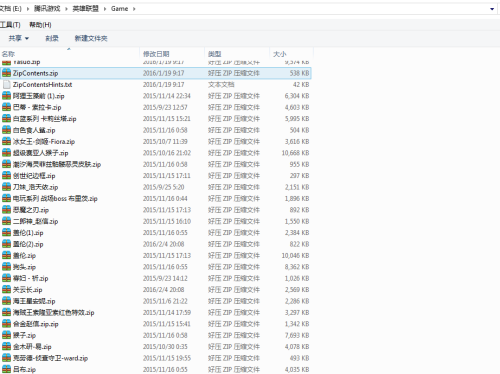Click the size value 538 KB
500x374 pixels.
click(x=299, y=73)
